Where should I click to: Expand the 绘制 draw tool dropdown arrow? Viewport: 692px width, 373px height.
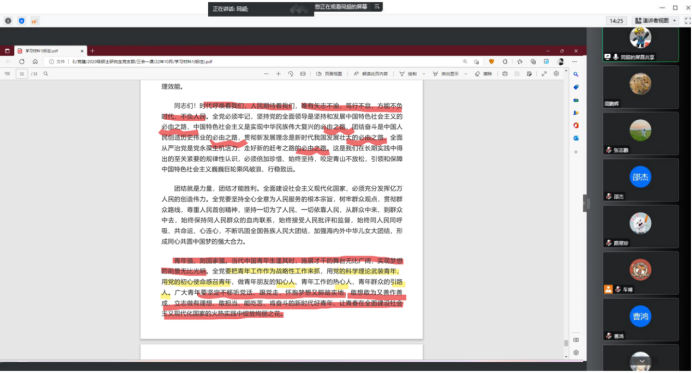point(424,74)
